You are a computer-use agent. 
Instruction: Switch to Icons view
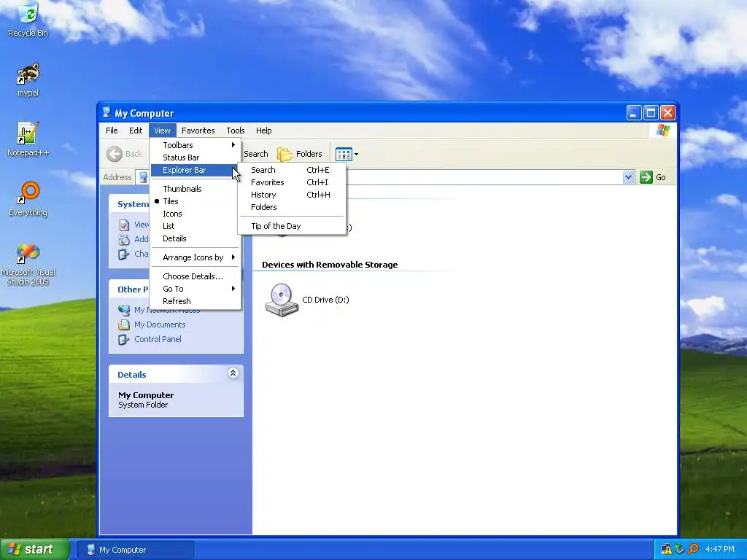196,214
